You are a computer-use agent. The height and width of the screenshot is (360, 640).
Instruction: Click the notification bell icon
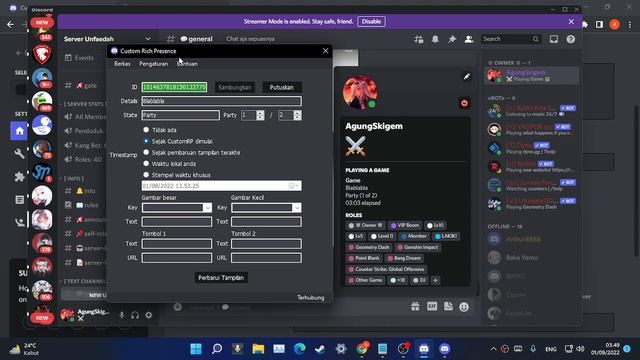pos(435,39)
